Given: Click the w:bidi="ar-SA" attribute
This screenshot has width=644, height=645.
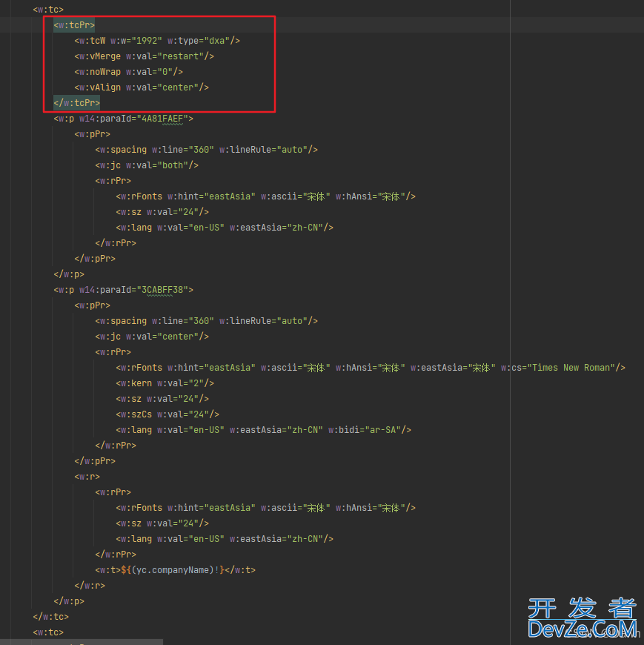Looking at the screenshot, I should (365, 430).
